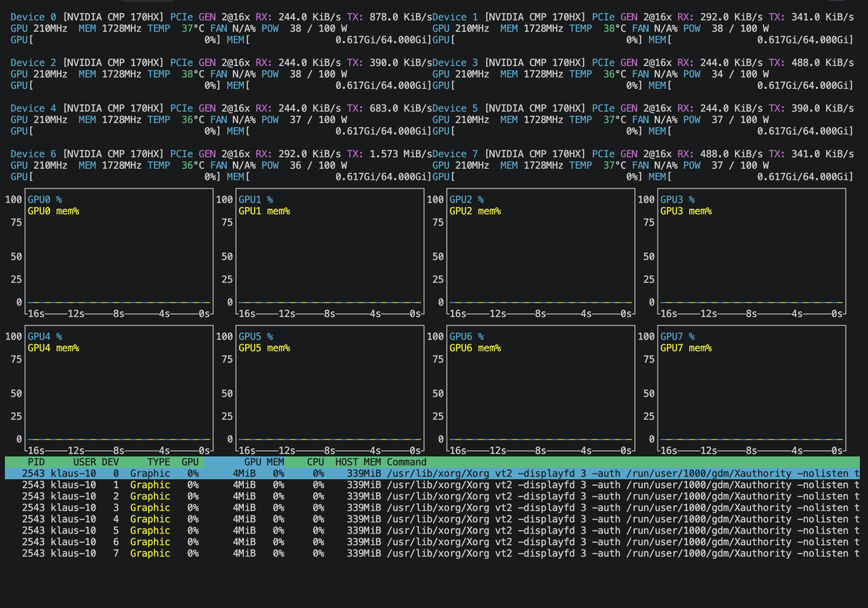
Task: Click the "Device 6" header label
Action: point(34,154)
